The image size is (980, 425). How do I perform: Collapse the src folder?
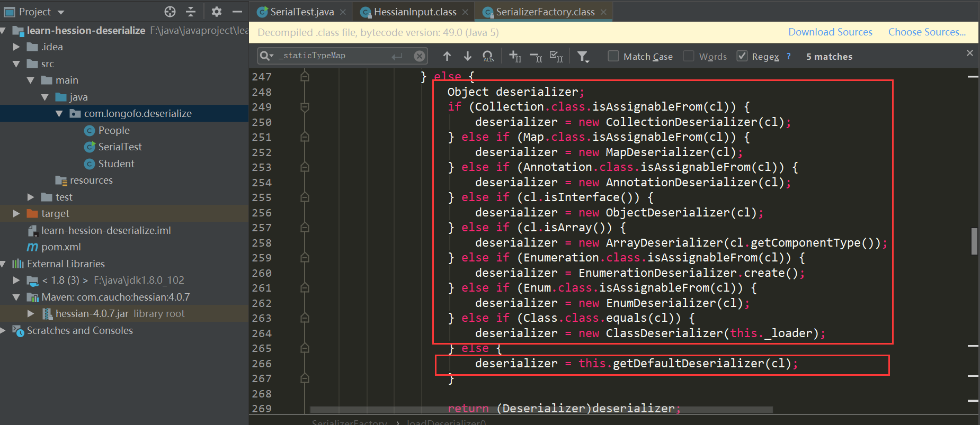pos(16,64)
